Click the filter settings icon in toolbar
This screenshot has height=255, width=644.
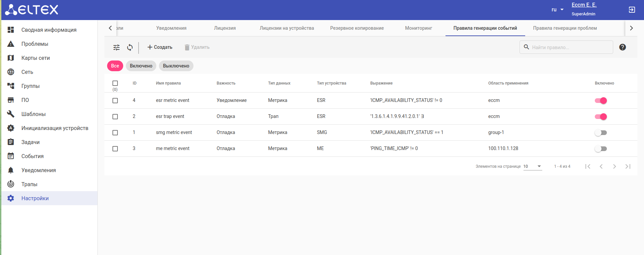[116, 47]
